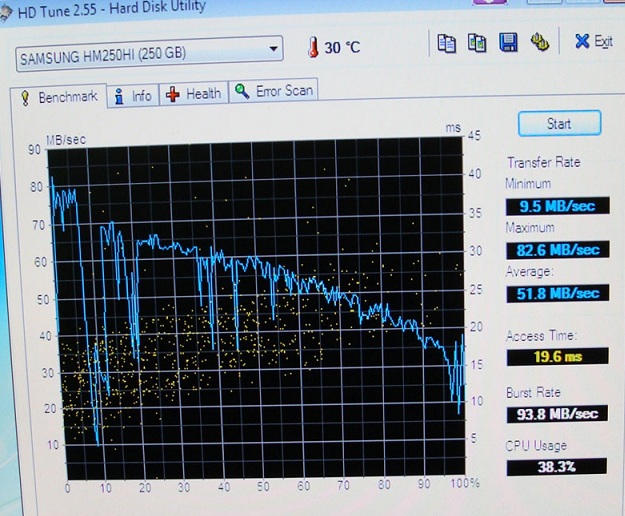Click the CPU usage value 38.3%
625x516 pixels.
point(556,467)
